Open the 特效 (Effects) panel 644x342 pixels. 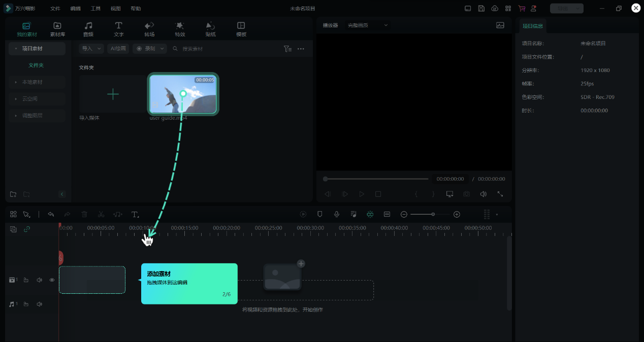[180, 29]
